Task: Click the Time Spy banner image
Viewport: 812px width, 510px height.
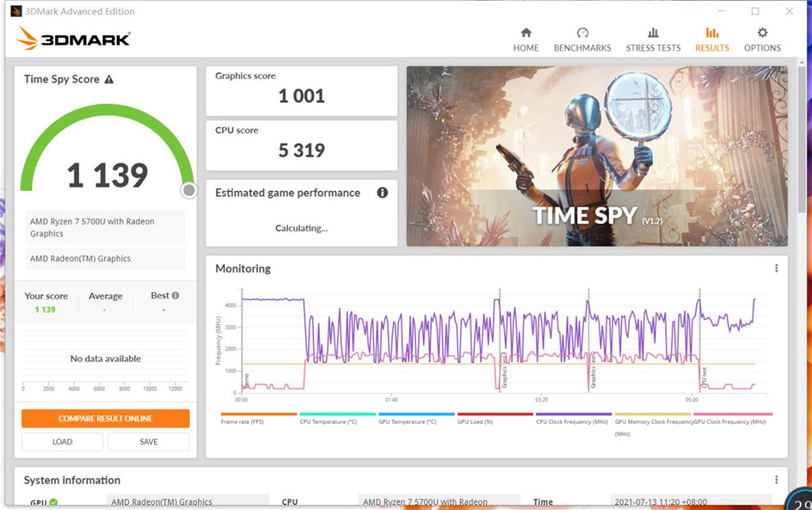Action: [597, 156]
